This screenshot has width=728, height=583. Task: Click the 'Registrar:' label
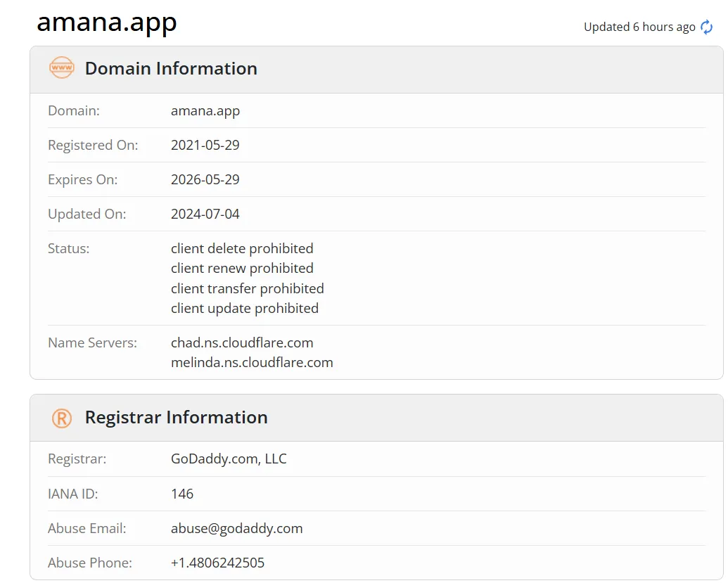click(77, 459)
